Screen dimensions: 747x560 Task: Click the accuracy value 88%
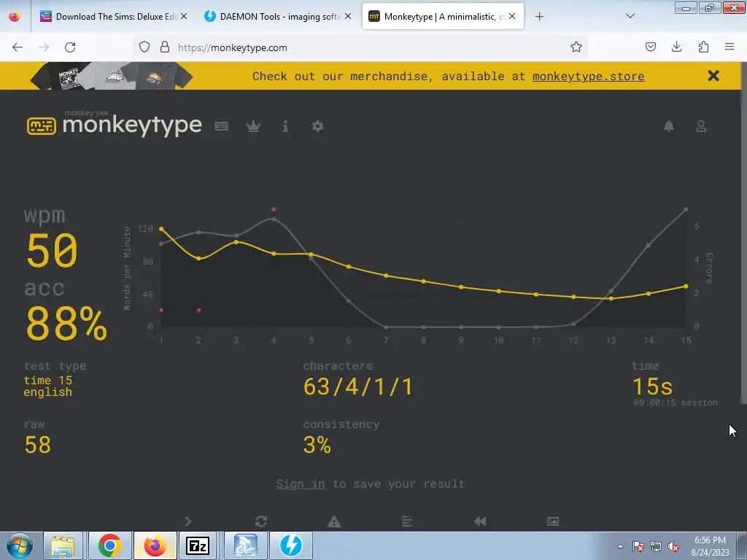tap(66, 324)
